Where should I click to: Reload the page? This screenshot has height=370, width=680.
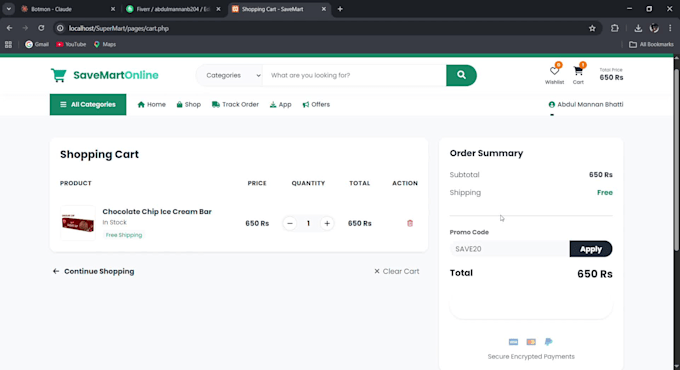tap(41, 28)
